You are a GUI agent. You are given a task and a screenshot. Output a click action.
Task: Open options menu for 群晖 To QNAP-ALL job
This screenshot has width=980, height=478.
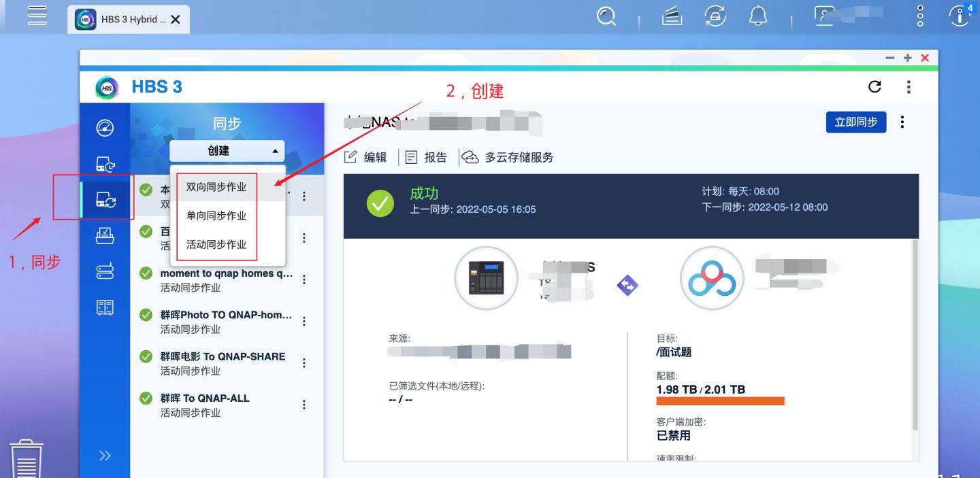[x=304, y=404]
